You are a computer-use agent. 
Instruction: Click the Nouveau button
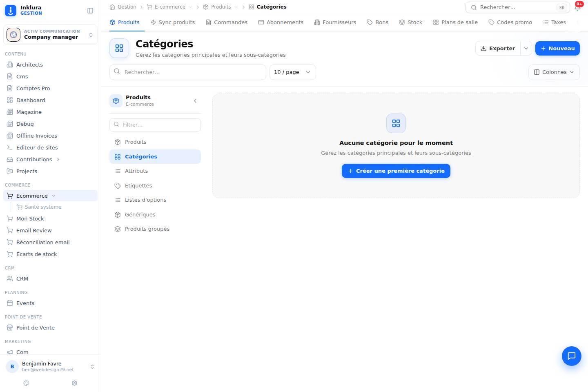point(557,48)
